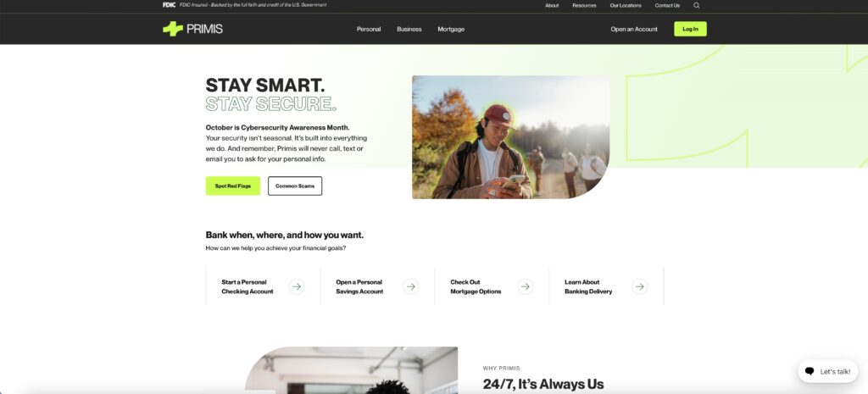Click the search magnifier icon in top bar
Image resolution: width=868 pixels, height=394 pixels.
coord(697,6)
